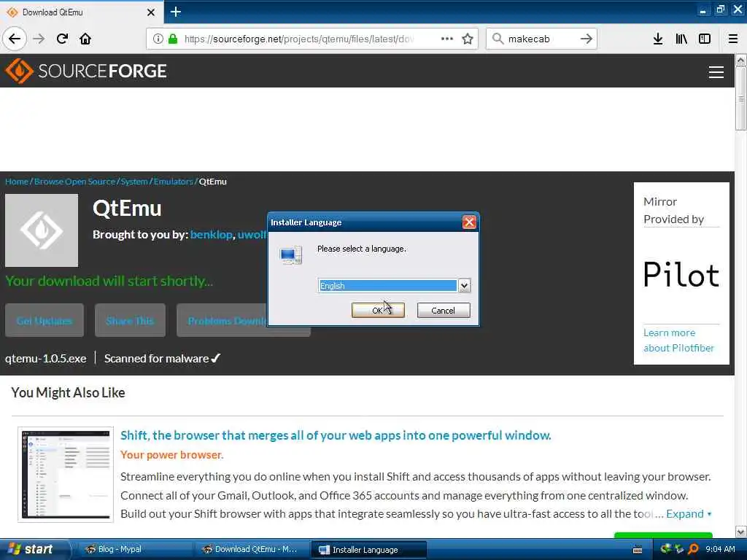Click the green padlock security icon
This screenshot has height=560, width=747.
[172, 39]
